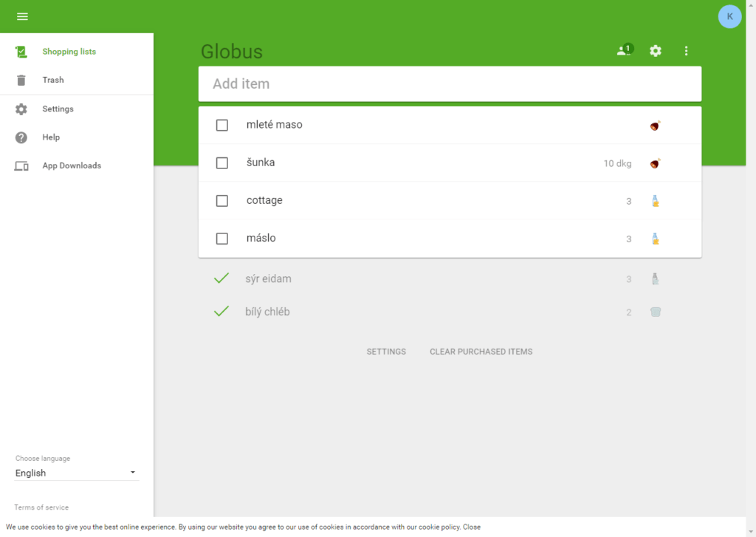Open list settings gear next to Globus
Image resolution: width=756 pixels, height=537 pixels.
point(656,51)
